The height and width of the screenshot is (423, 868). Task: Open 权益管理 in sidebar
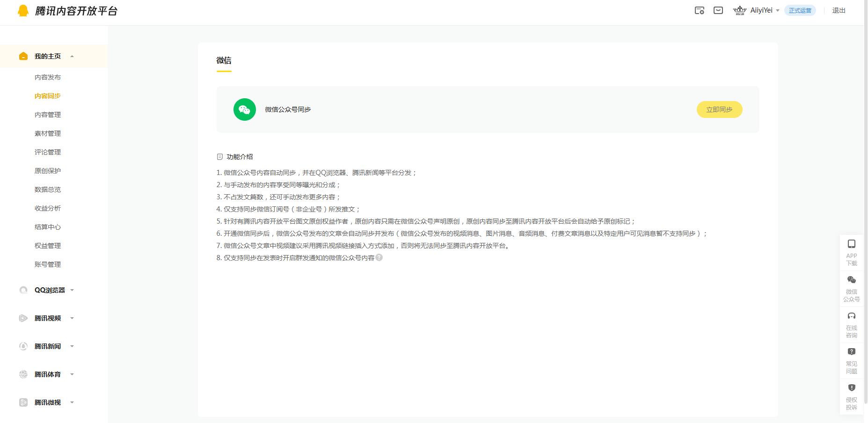(48, 246)
